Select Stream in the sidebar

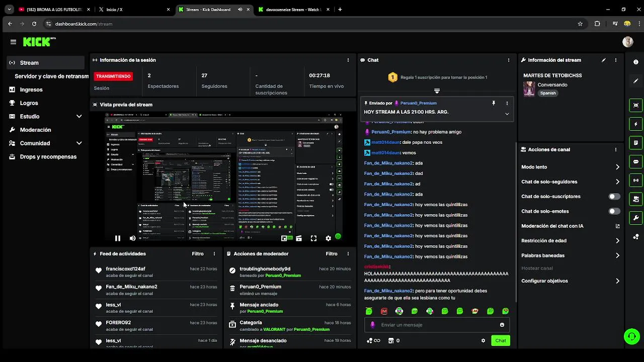(x=46, y=63)
